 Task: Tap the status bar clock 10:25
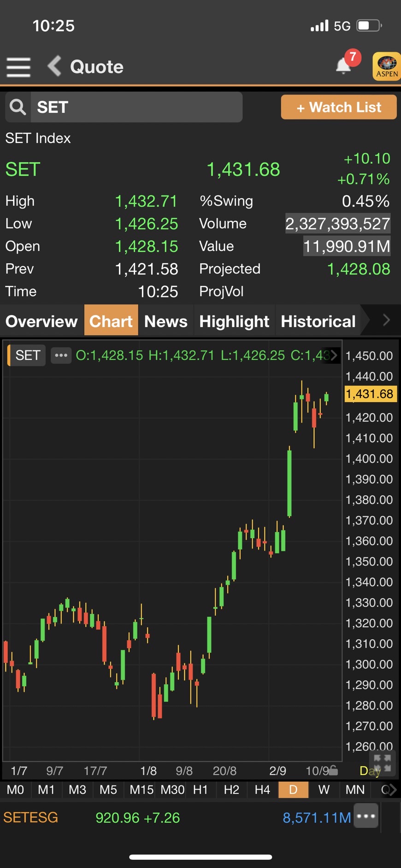[x=53, y=25]
